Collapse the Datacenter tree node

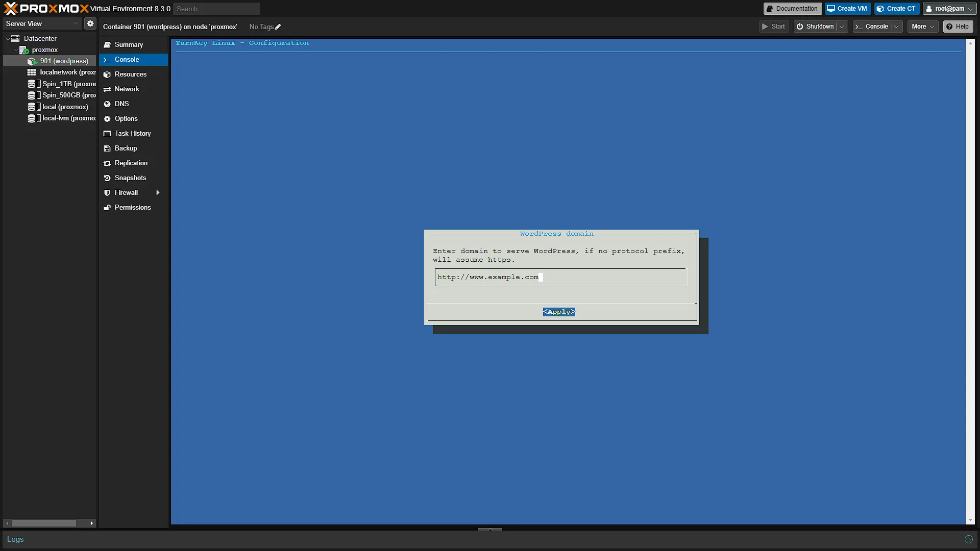(7, 38)
